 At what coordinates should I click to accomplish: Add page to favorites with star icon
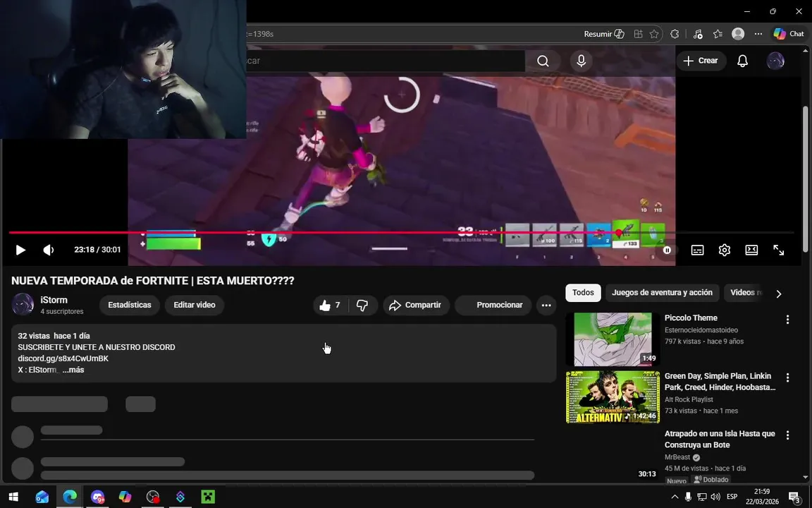[654, 34]
